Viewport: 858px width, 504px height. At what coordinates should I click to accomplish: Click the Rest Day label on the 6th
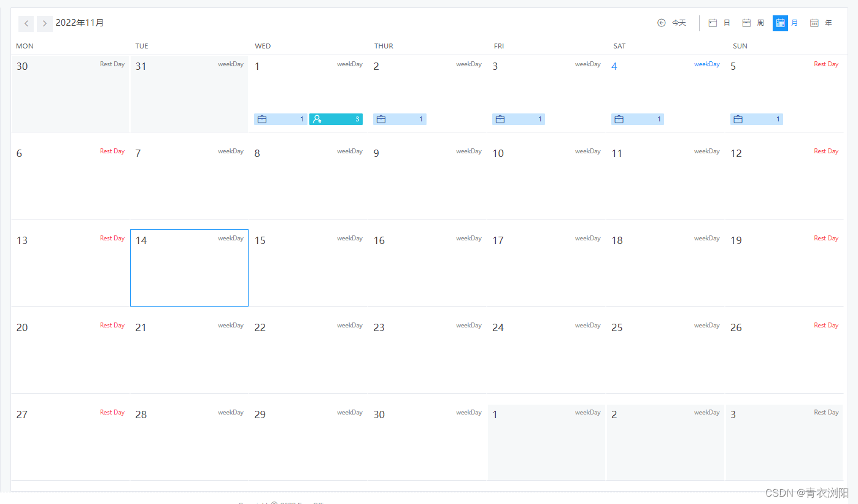[112, 151]
